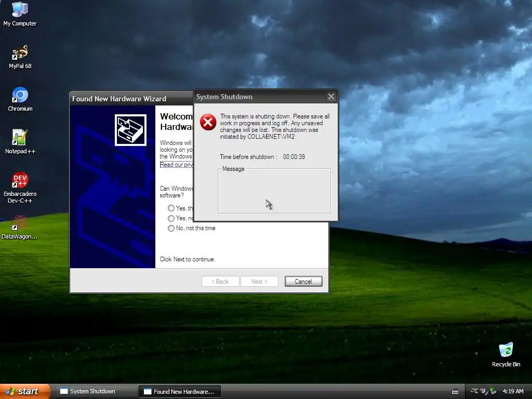Switch to System Shutdown taskbar item
The image size is (532, 399).
[96, 392]
